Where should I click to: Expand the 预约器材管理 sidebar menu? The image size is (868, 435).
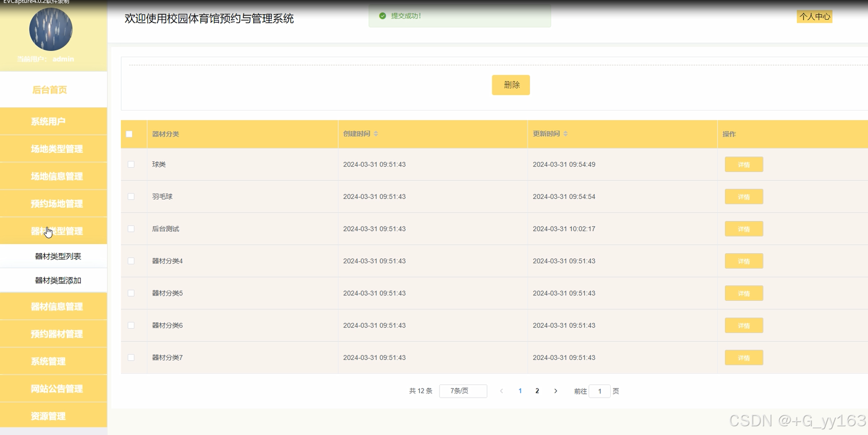pos(53,334)
